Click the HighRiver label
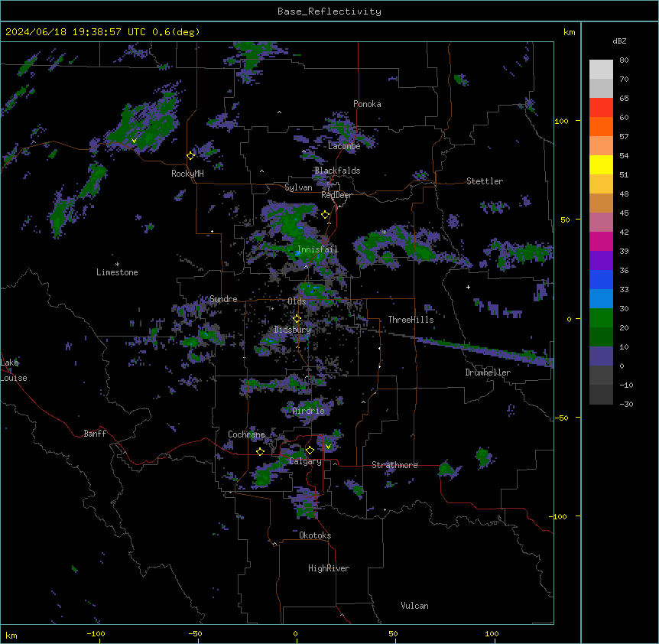659x644 pixels. (x=329, y=568)
